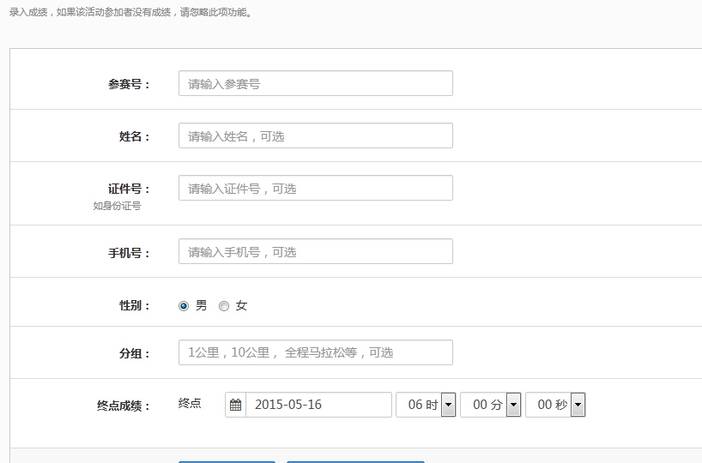Image resolution: width=702 pixels, height=463 pixels.
Task: Focus the 姓名 name input box
Action: (315, 136)
